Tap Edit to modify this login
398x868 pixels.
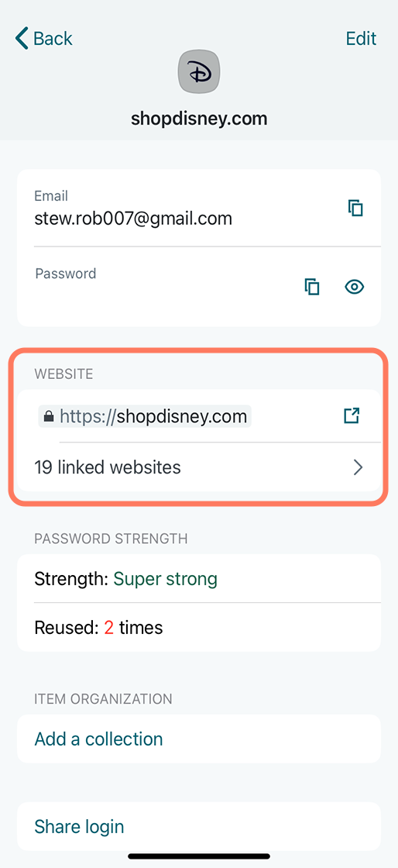pos(361,38)
